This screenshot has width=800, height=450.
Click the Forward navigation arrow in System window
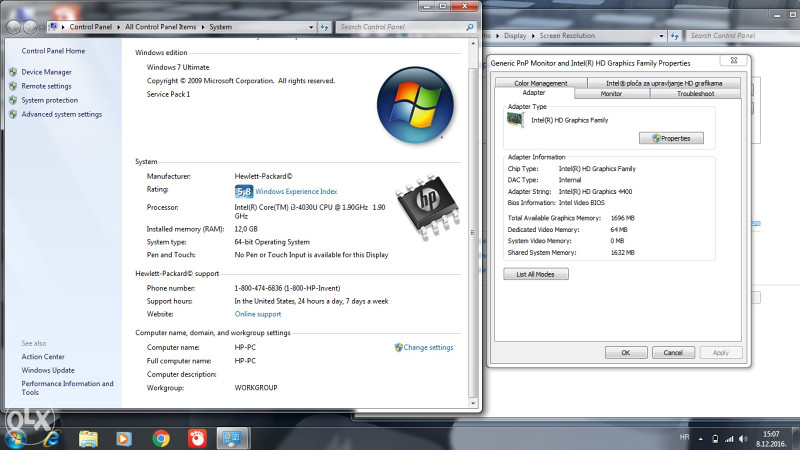pos(30,27)
